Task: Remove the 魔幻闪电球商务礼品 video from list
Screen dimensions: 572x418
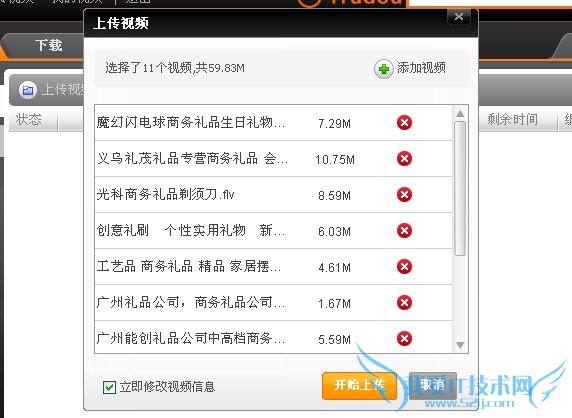Action: (x=404, y=123)
